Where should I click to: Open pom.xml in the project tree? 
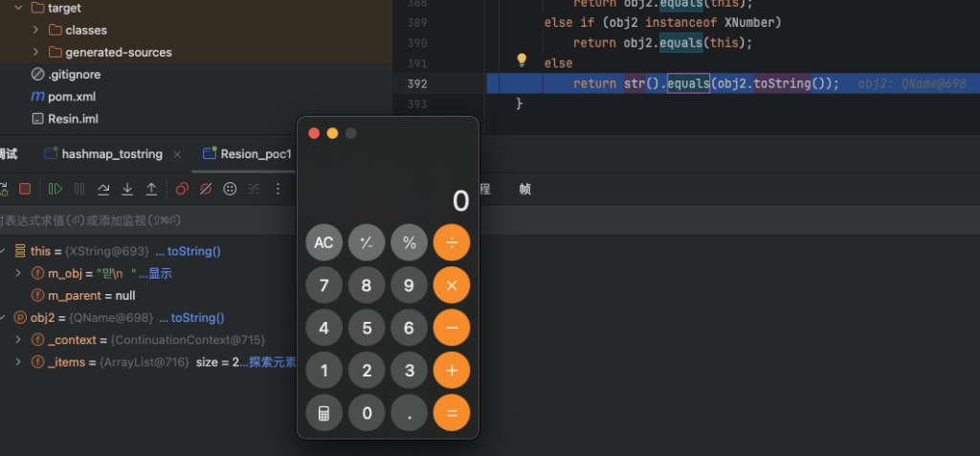(x=72, y=97)
